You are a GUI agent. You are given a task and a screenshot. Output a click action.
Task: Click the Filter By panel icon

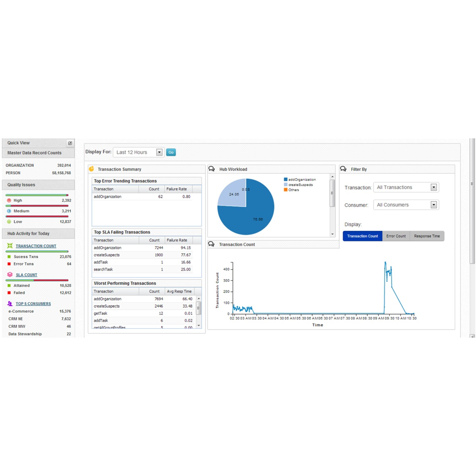coord(343,168)
